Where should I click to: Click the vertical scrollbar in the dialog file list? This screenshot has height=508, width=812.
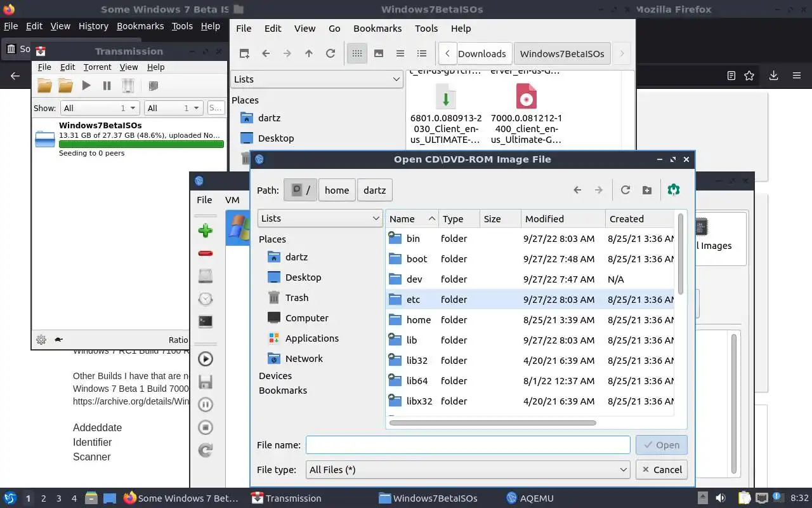click(x=680, y=254)
